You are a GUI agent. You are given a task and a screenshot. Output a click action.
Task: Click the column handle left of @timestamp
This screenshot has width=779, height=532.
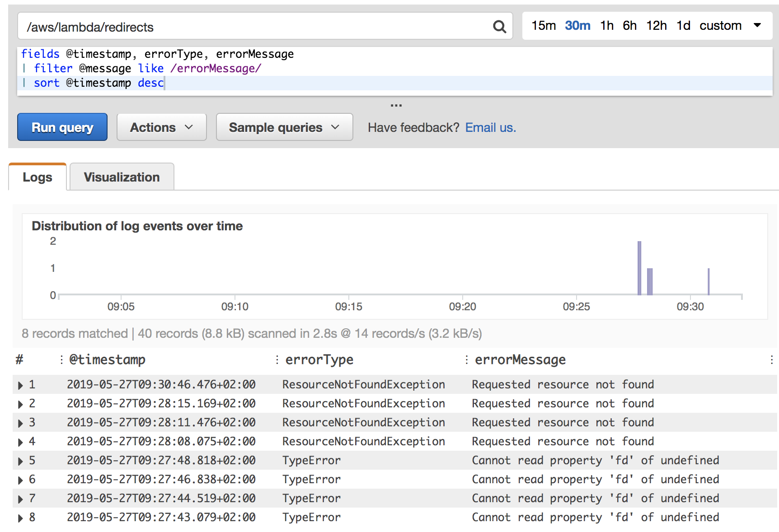(x=61, y=359)
